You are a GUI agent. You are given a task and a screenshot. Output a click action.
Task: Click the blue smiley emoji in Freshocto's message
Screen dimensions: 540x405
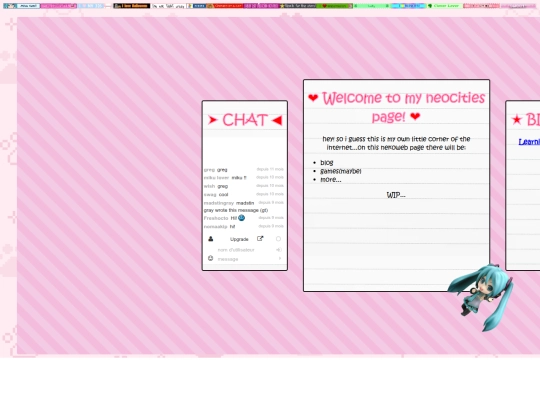(241, 218)
